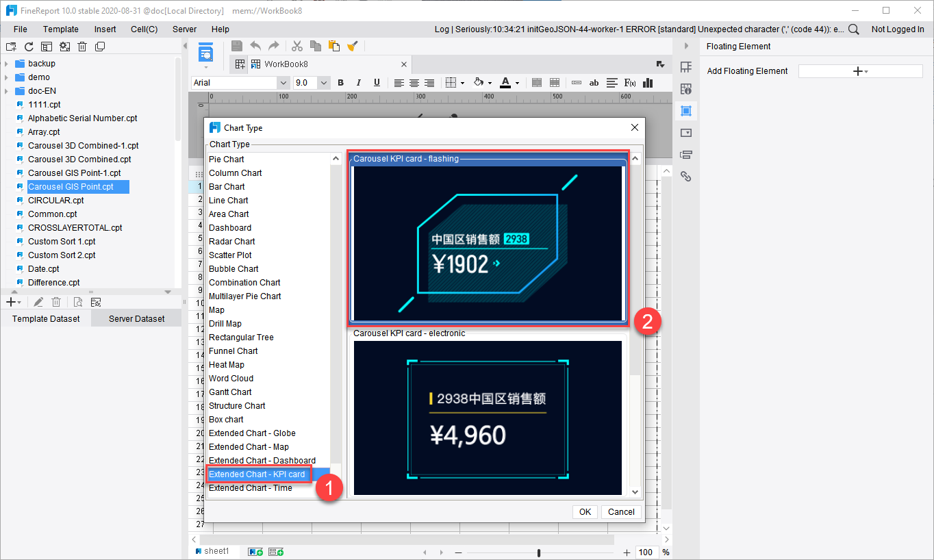
Task: Click the zoom slider handle
Action: (540, 552)
